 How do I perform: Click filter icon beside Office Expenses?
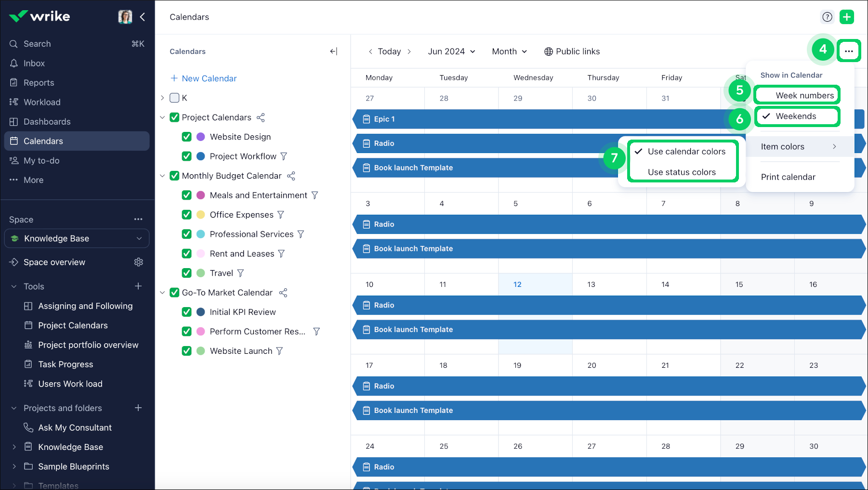pyautogui.click(x=281, y=215)
